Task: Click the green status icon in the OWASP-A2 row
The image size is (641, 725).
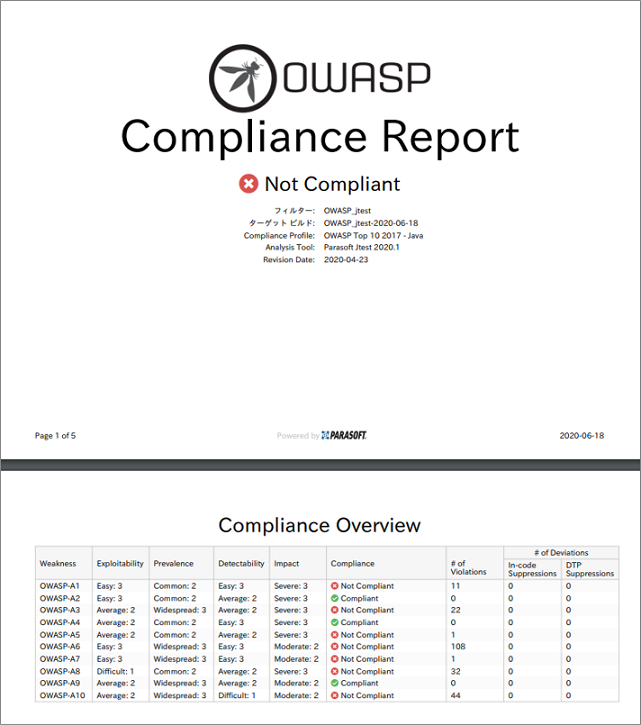Action: pos(335,598)
